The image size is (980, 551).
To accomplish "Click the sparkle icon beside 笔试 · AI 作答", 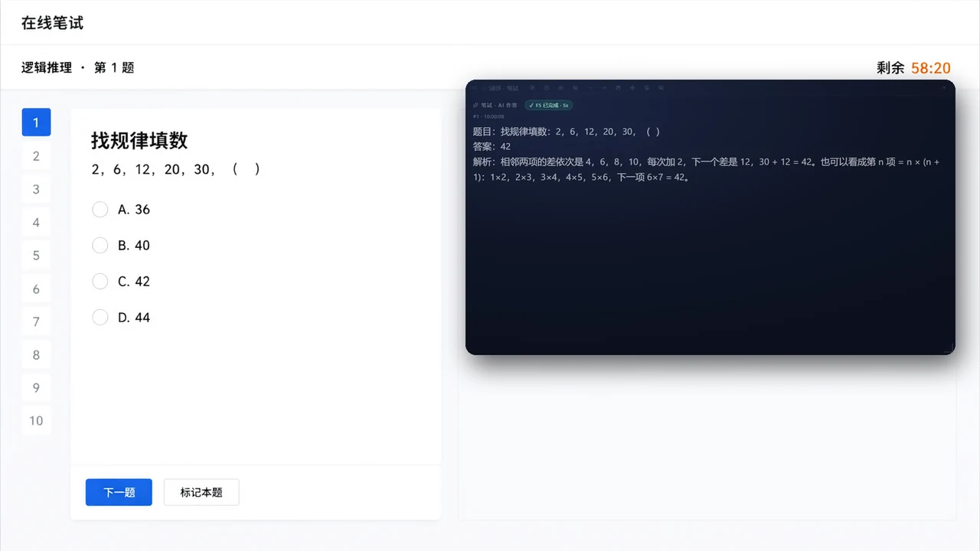I will pyautogui.click(x=475, y=106).
